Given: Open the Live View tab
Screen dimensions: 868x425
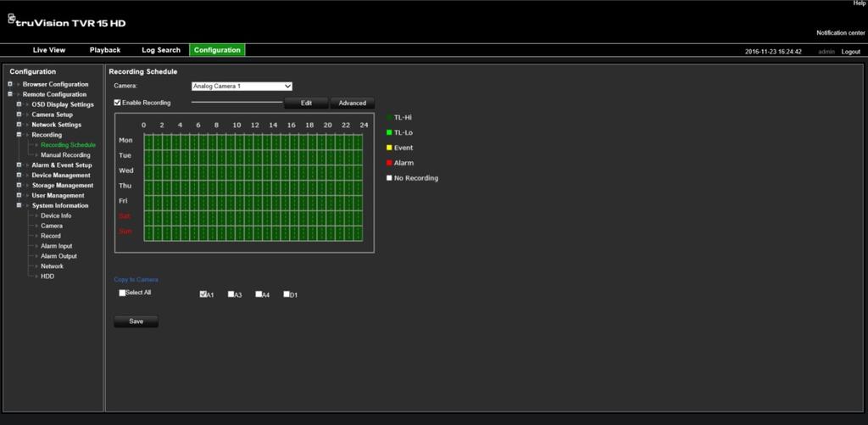Looking at the screenshot, I should click(x=48, y=50).
